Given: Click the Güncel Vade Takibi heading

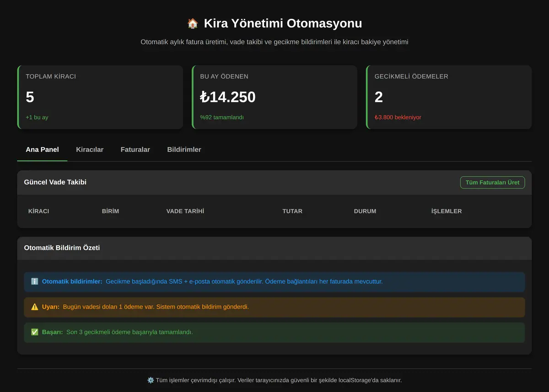Looking at the screenshot, I should [x=55, y=182].
